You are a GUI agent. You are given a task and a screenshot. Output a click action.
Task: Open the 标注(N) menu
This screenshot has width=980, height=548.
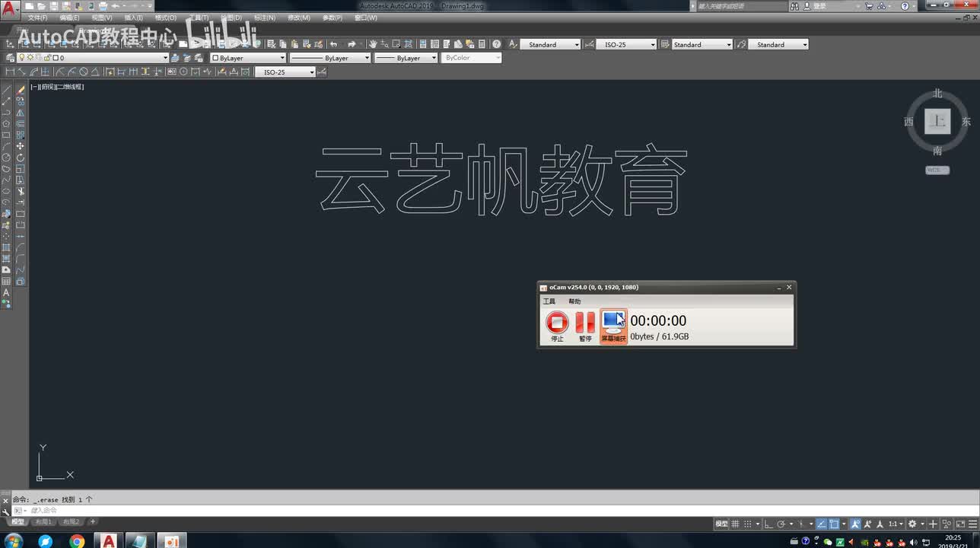pos(266,18)
